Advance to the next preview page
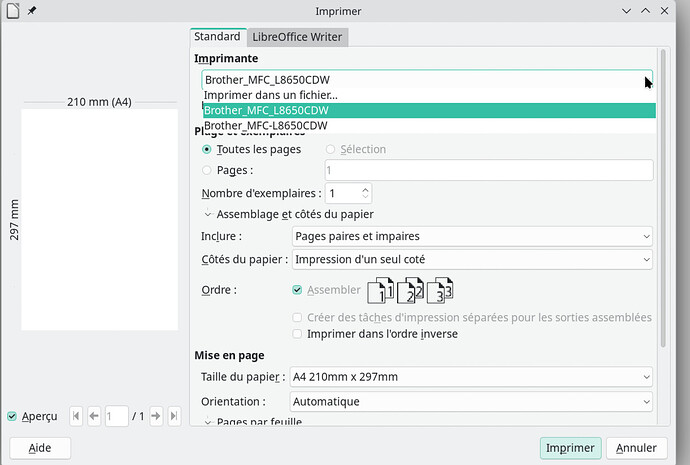This screenshot has width=690, height=465. tap(156, 415)
